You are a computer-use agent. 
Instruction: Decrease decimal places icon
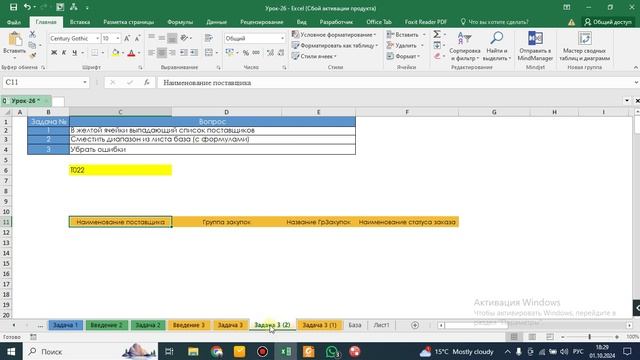point(281,53)
